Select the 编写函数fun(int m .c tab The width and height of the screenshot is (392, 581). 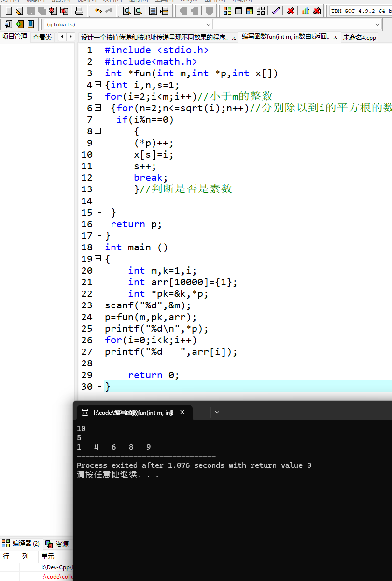pos(290,37)
